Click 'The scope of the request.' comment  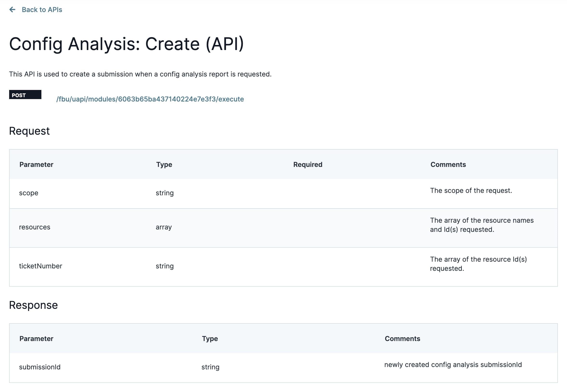471,191
